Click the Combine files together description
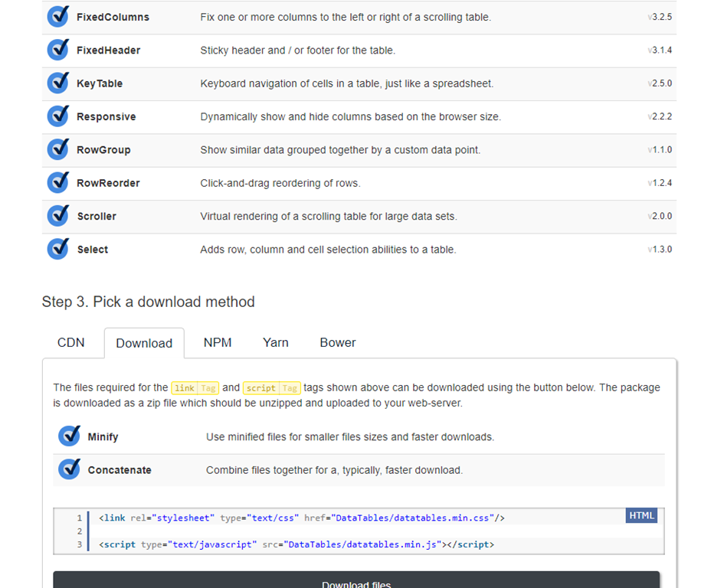 (334, 470)
